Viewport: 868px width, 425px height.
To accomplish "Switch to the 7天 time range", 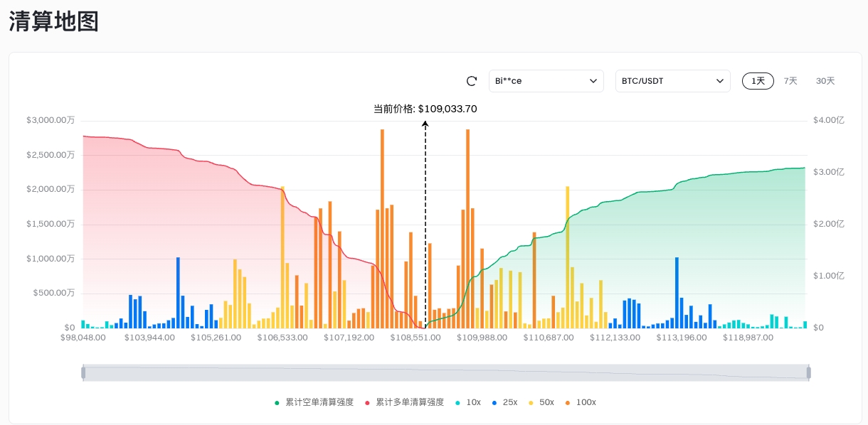I will [790, 81].
